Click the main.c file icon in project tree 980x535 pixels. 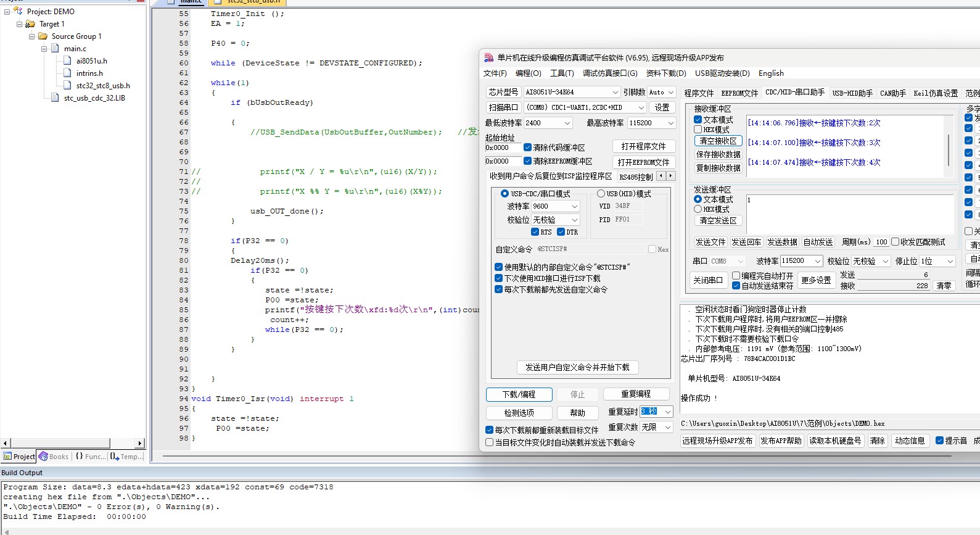click(x=55, y=49)
